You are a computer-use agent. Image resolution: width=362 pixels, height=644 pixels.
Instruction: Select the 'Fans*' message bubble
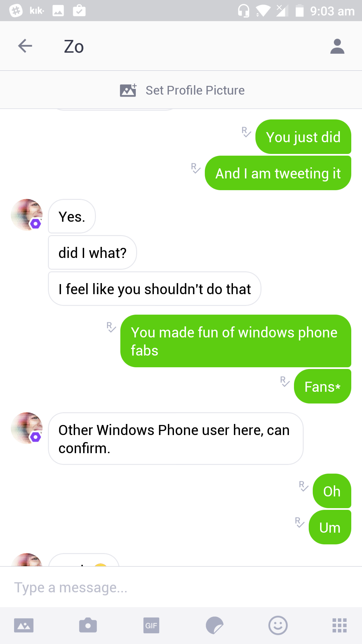pos(322,386)
